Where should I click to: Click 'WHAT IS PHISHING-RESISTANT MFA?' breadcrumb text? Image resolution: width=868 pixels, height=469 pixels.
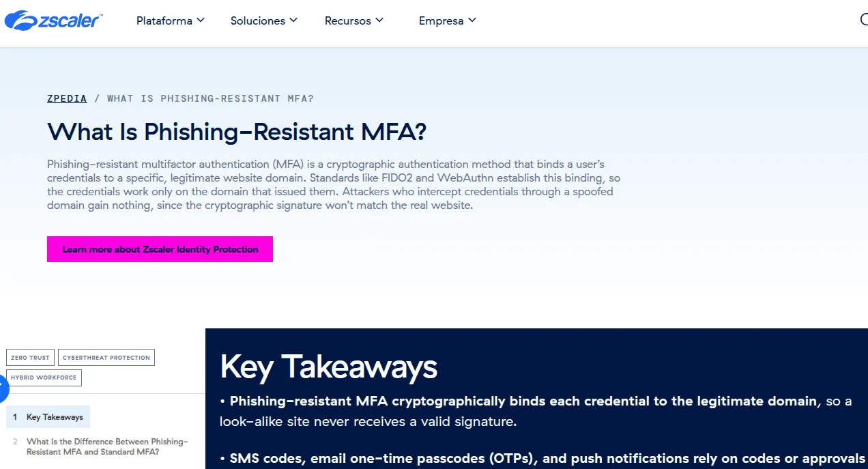pos(210,98)
